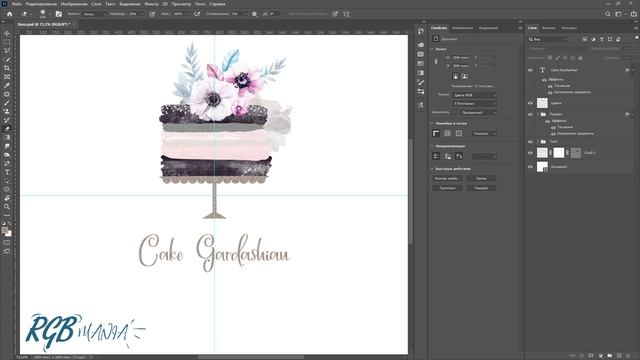Select the Zoom tool
Viewport: 640px width, 360px height.
7,207
